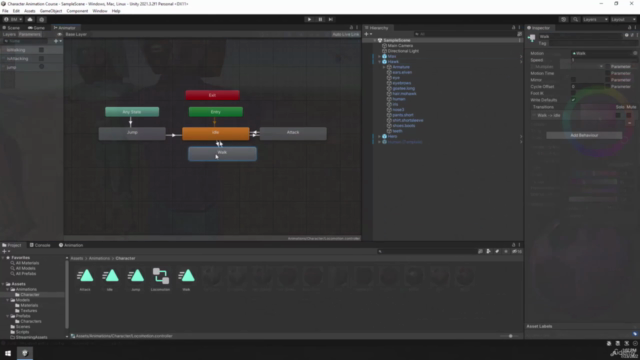
Task: Uncheck the Write Defaults checkbox
Action: (x=573, y=100)
